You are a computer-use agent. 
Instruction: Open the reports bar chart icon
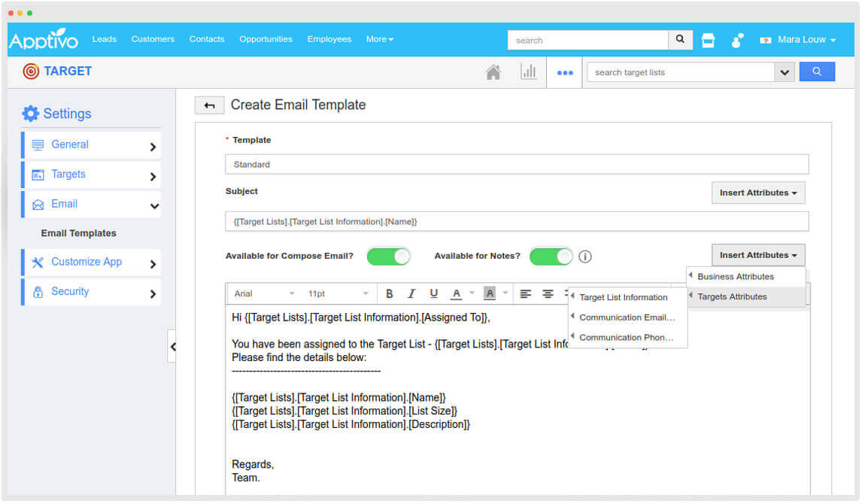(x=529, y=71)
